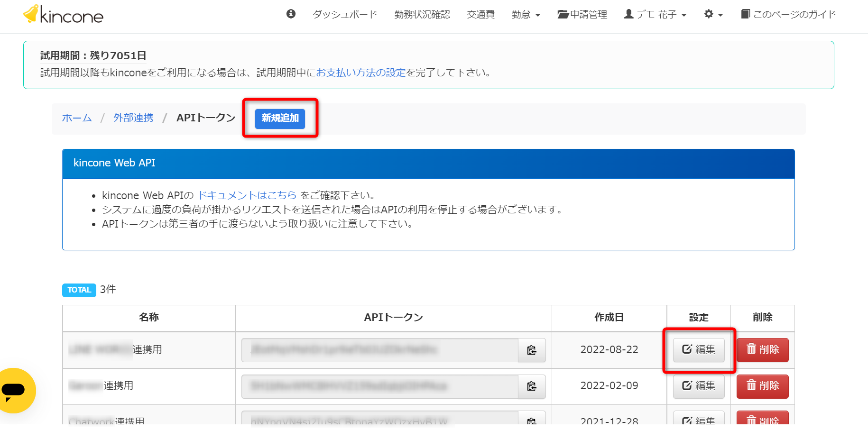Click the 試用期間：残り7051日 heading

93,55
